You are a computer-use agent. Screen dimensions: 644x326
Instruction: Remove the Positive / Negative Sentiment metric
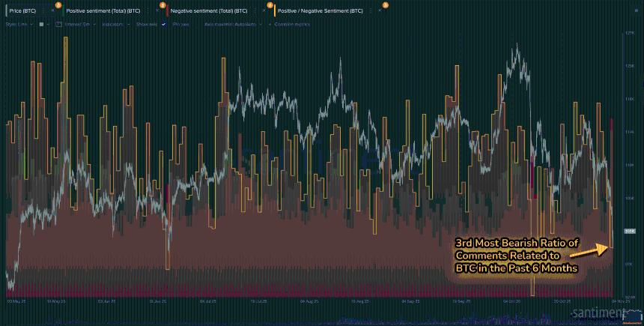tap(380, 11)
